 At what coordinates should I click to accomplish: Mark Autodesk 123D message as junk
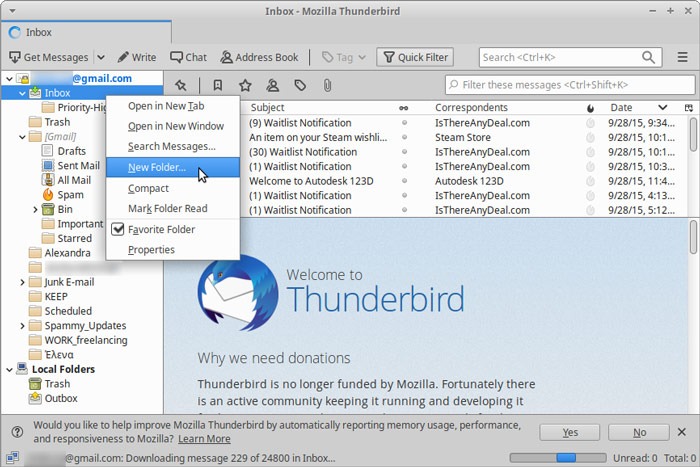coord(590,181)
